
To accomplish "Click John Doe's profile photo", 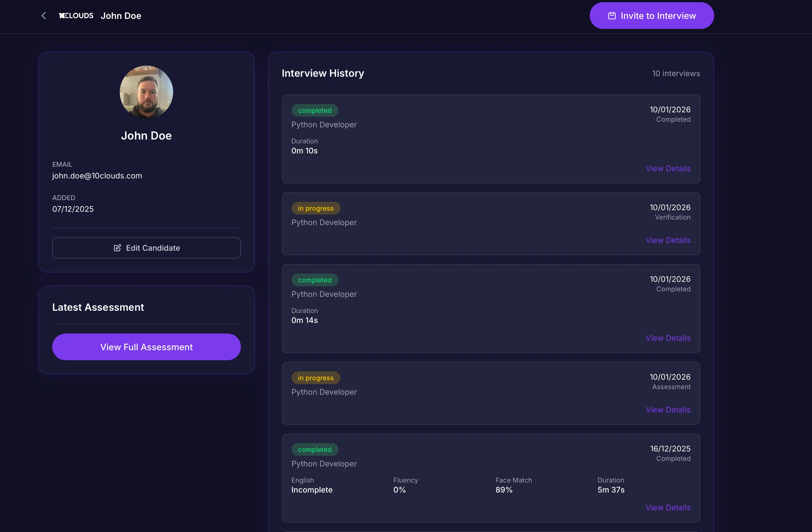I will 146,92.
